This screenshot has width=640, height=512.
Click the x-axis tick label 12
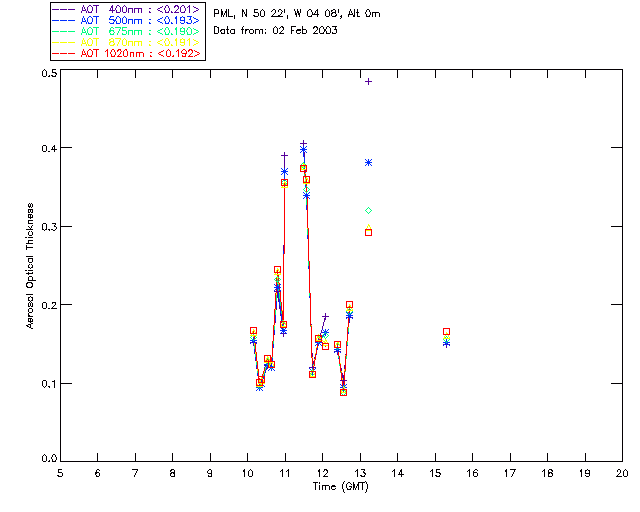point(322,473)
